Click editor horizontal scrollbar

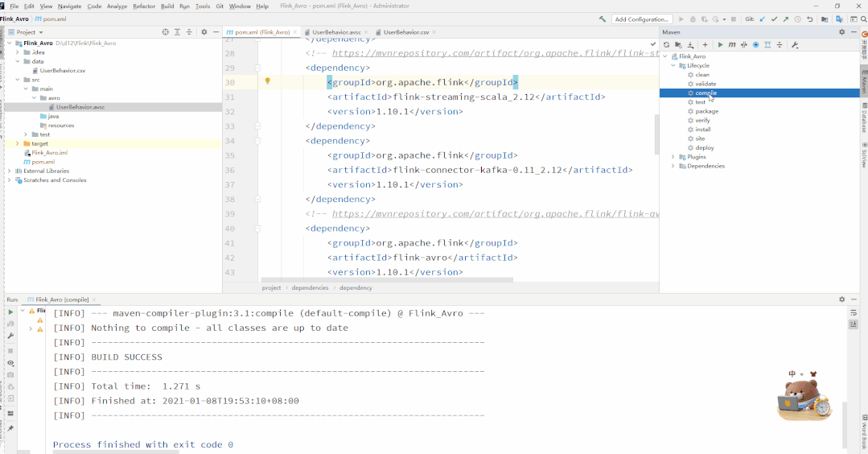coord(387,280)
